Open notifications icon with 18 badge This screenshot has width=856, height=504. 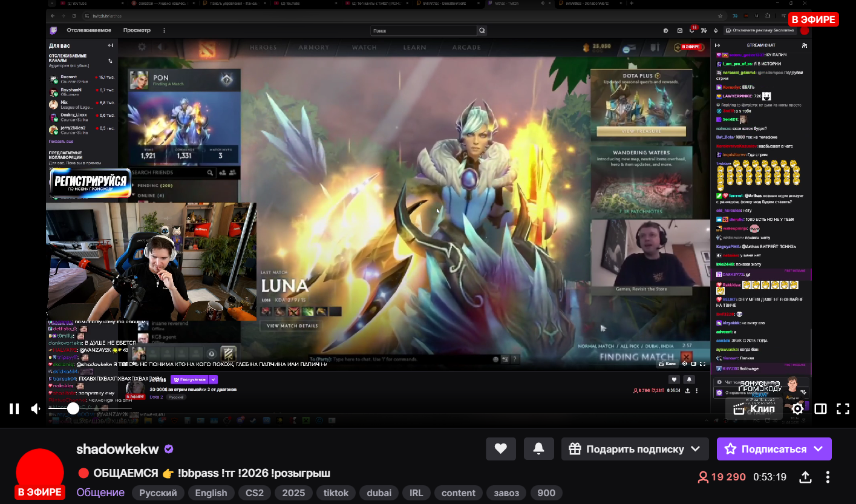693,30
